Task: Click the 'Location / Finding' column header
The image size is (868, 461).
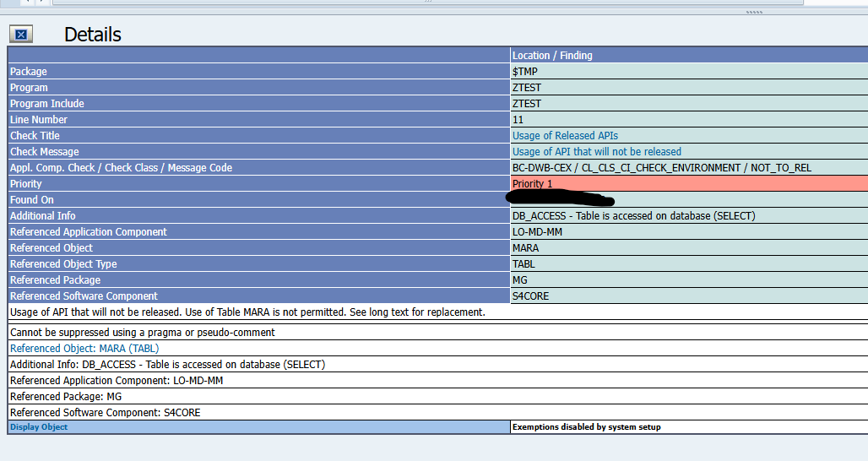Action: pos(552,56)
